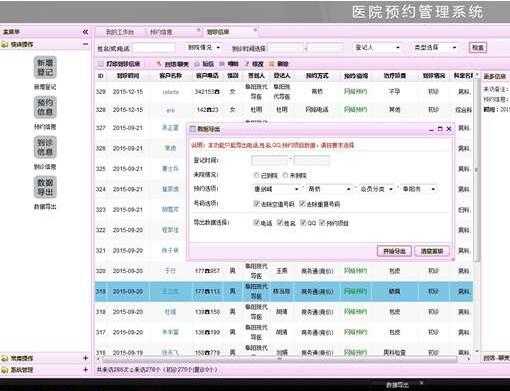Collapse the main menu with double-arrow icon
Screen dimensions: 510x391
85,32
